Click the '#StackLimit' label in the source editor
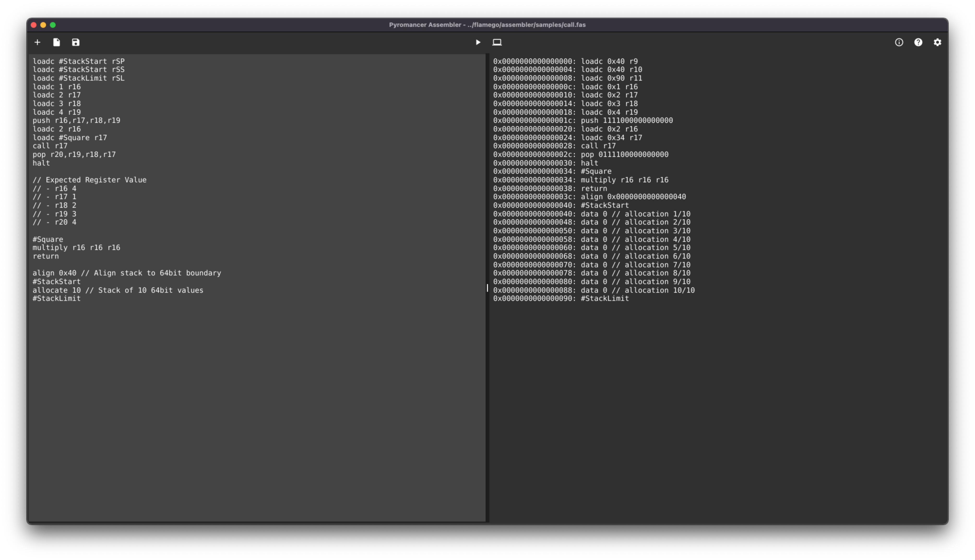The image size is (975, 560). tap(57, 299)
